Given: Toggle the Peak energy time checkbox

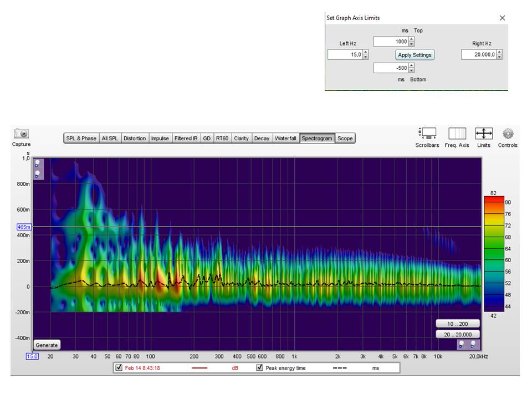Looking at the screenshot, I should click(x=259, y=368).
